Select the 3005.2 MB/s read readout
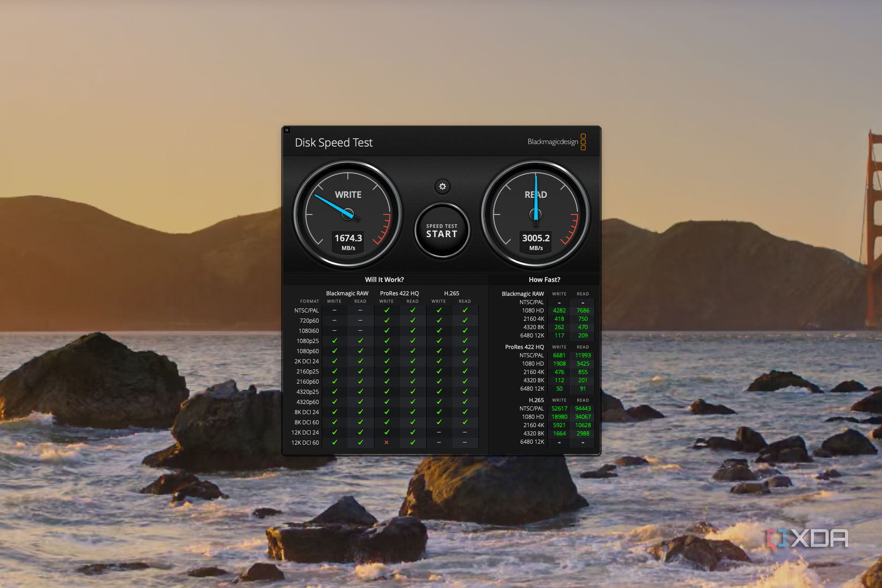The width and height of the screenshot is (882, 588). tap(536, 242)
